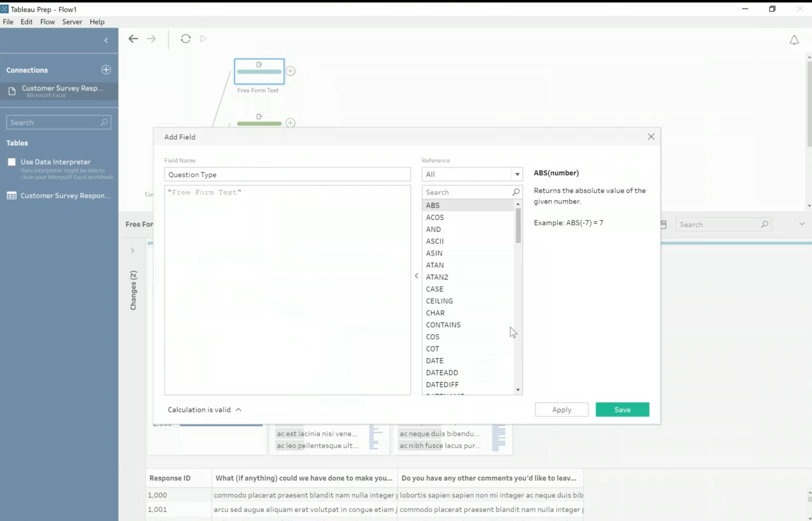The width and height of the screenshot is (812, 521).
Task: Select the ASCII function in the list
Action: coord(468,241)
